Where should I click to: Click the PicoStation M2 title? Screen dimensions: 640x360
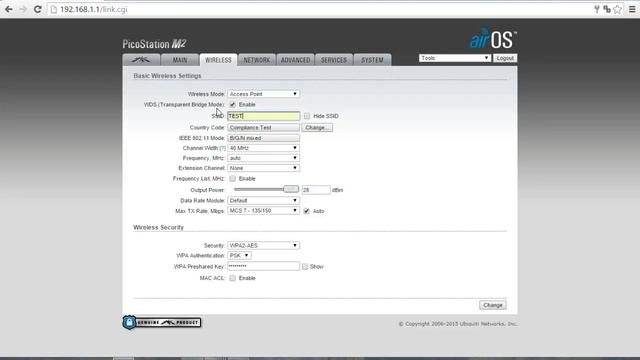coord(154,44)
